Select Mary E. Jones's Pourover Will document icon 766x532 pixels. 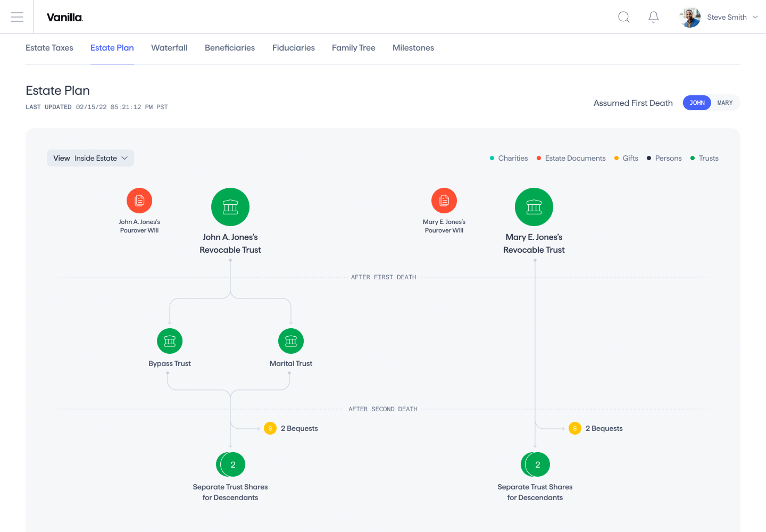(x=444, y=201)
